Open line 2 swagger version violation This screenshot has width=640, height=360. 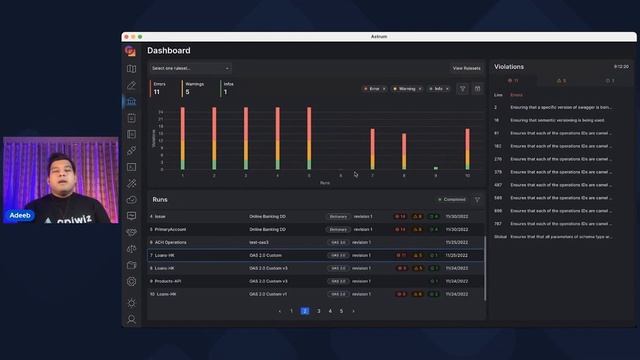click(x=561, y=107)
